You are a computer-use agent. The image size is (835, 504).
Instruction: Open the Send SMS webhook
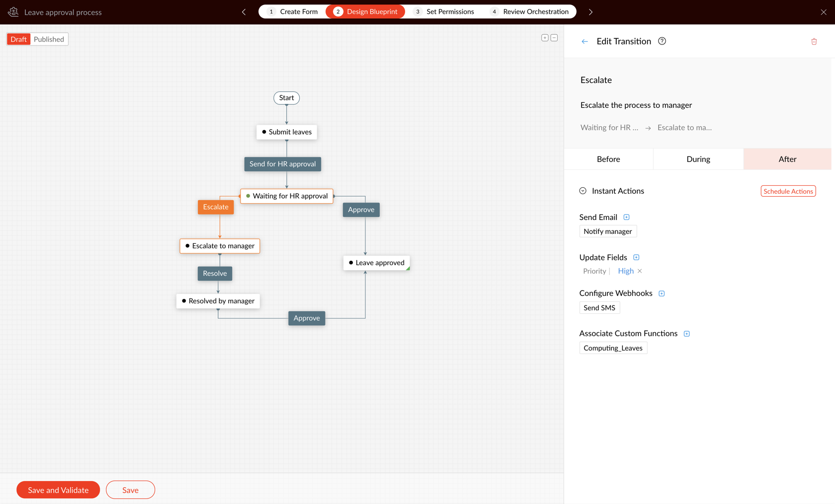[599, 308]
